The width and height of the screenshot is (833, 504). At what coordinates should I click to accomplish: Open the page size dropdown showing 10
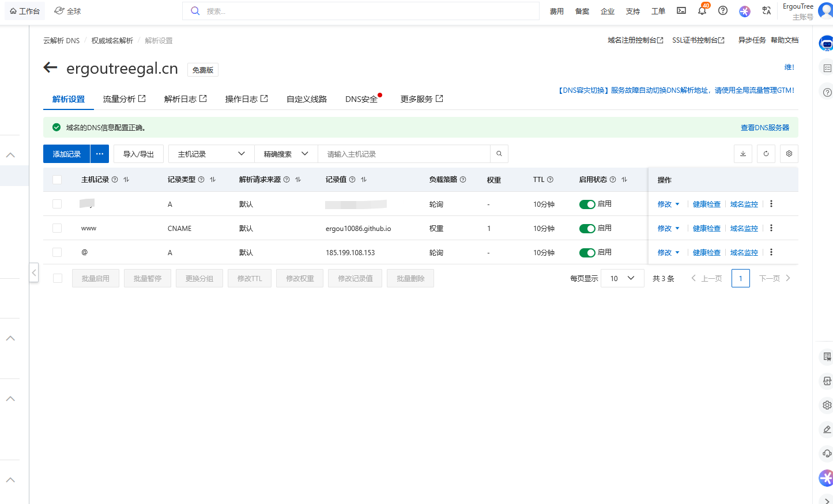point(623,278)
